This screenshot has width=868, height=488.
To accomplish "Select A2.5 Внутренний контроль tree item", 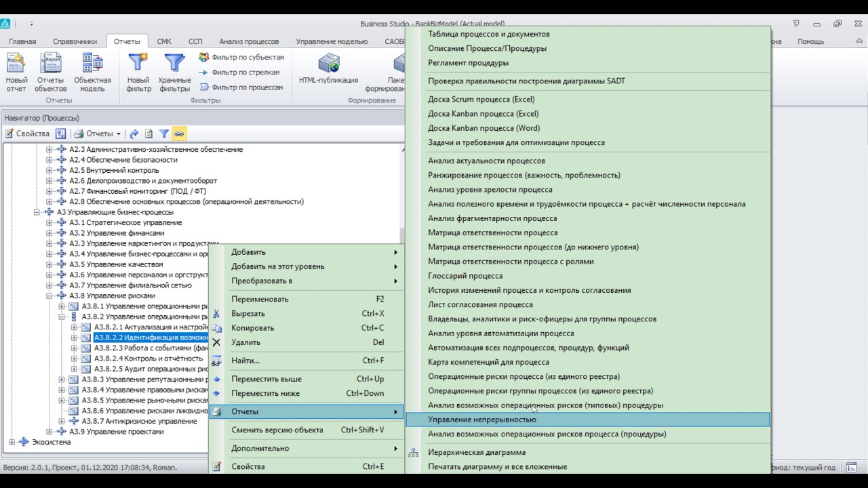I will tap(114, 170).
